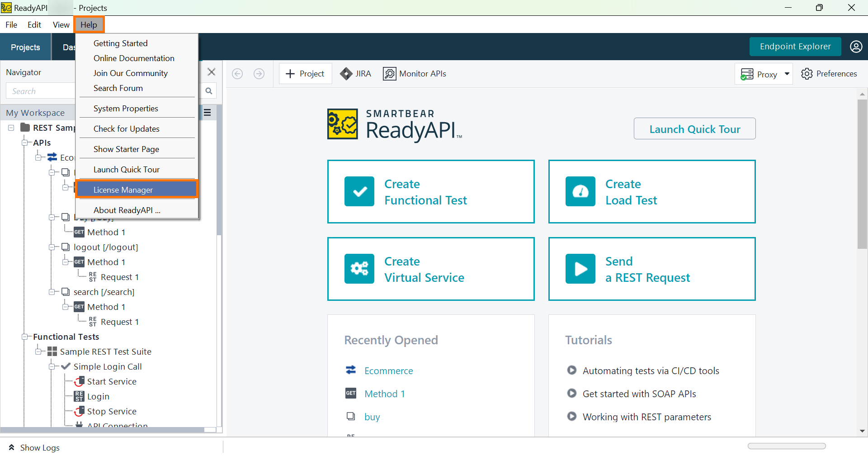868x456 pixels.
Task: Click the Launch Quick Tour button
Action: point(695,128)
